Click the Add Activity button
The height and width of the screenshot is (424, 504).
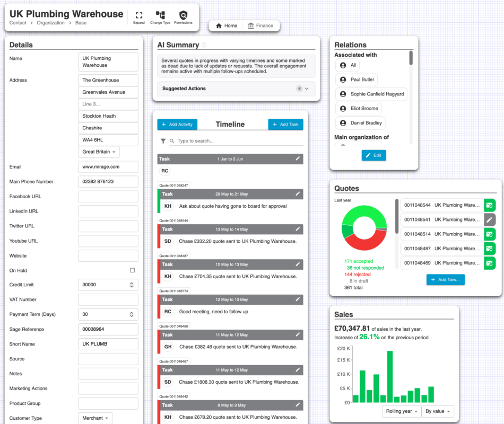click(177, 125)
